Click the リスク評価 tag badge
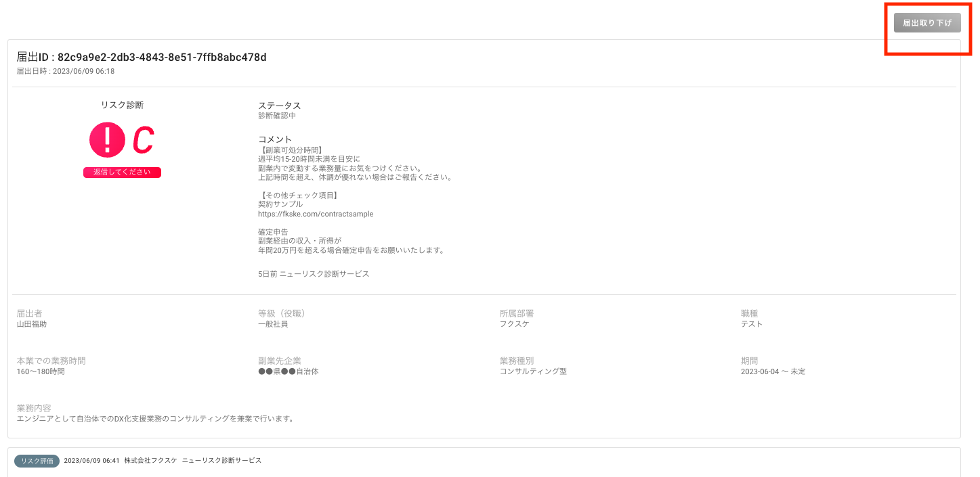Viewport: 980px width, 477px height. tap(37, 461)
